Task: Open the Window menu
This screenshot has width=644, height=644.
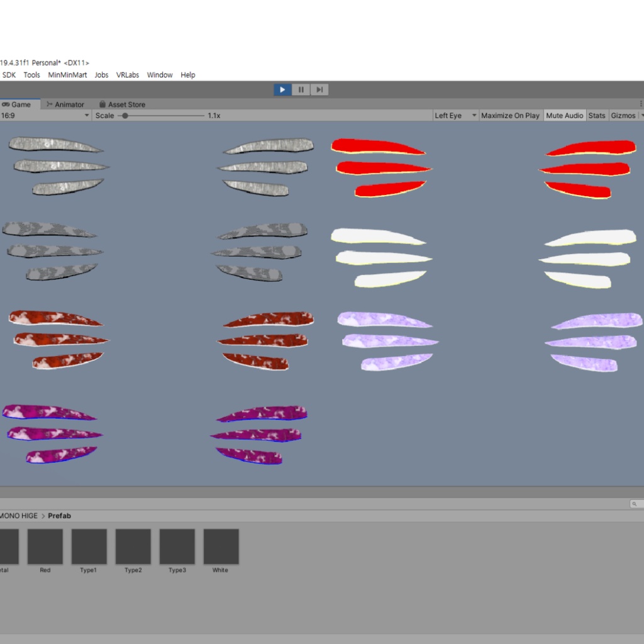Action: [x=160, y=75]
